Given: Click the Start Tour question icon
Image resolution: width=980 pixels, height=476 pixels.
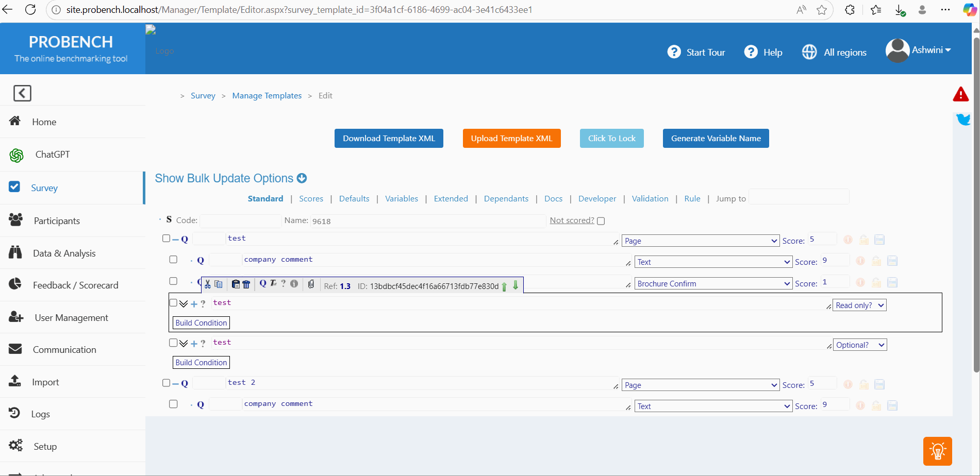Looking at the screenshot, I should click(674, 52).
